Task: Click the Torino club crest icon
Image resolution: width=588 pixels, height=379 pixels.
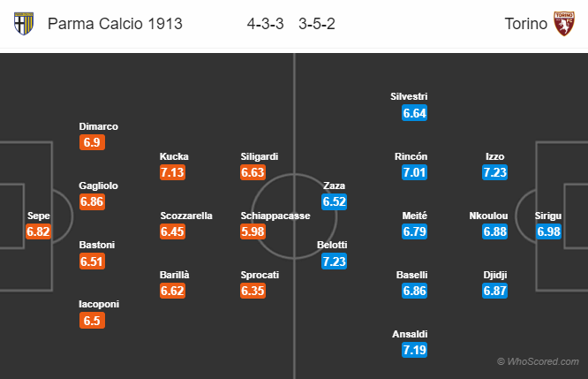Action: pos(564,23)
